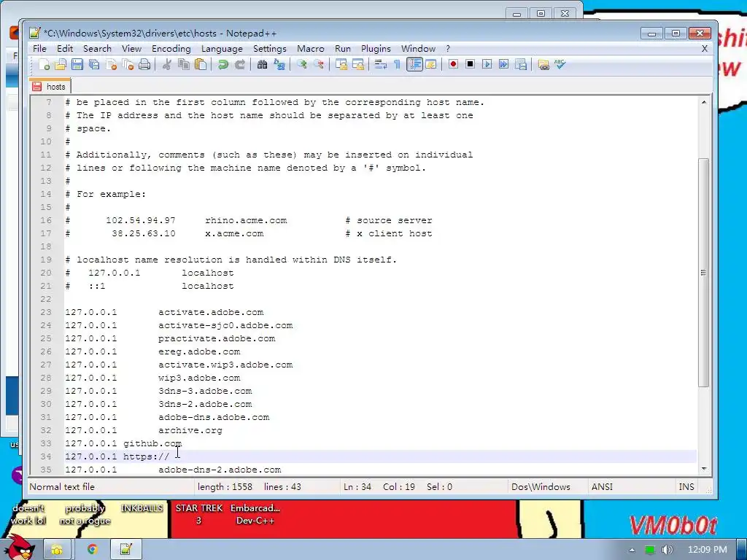
Task: Click the Close document toolbar icon
Action: (112, 65)
